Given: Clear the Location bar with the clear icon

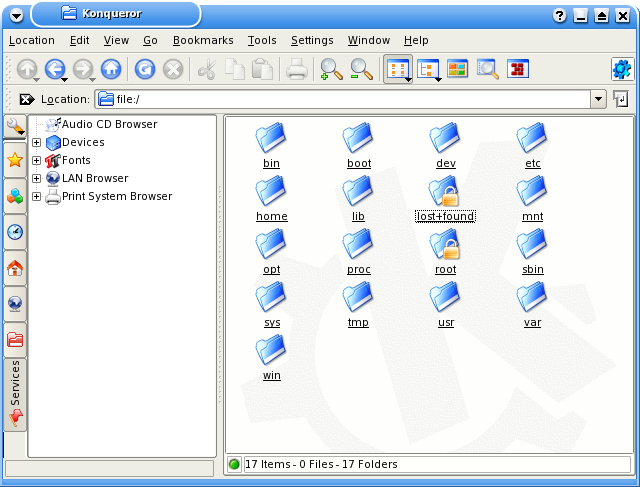Looking at the screenshot, I should point(26,99).
